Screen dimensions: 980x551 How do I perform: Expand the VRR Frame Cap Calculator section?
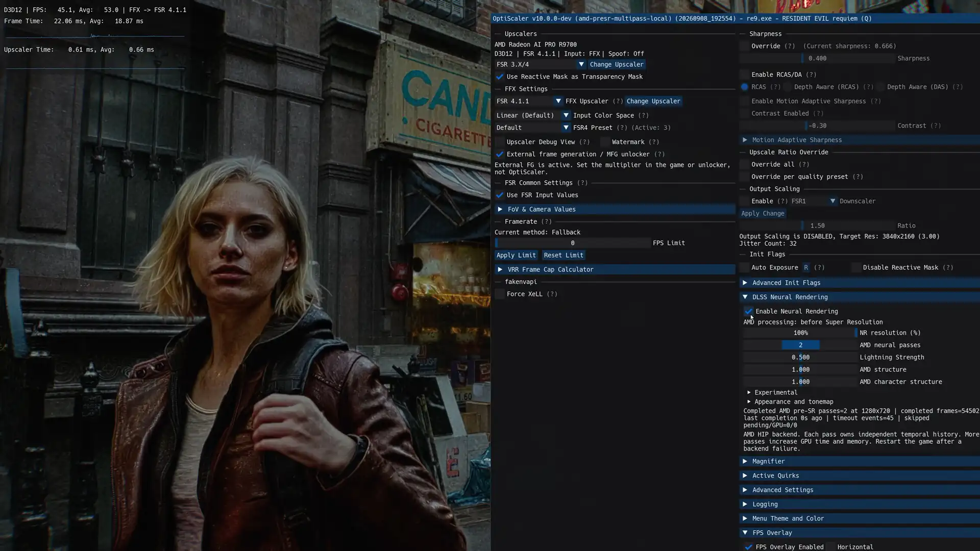(615, 269)
